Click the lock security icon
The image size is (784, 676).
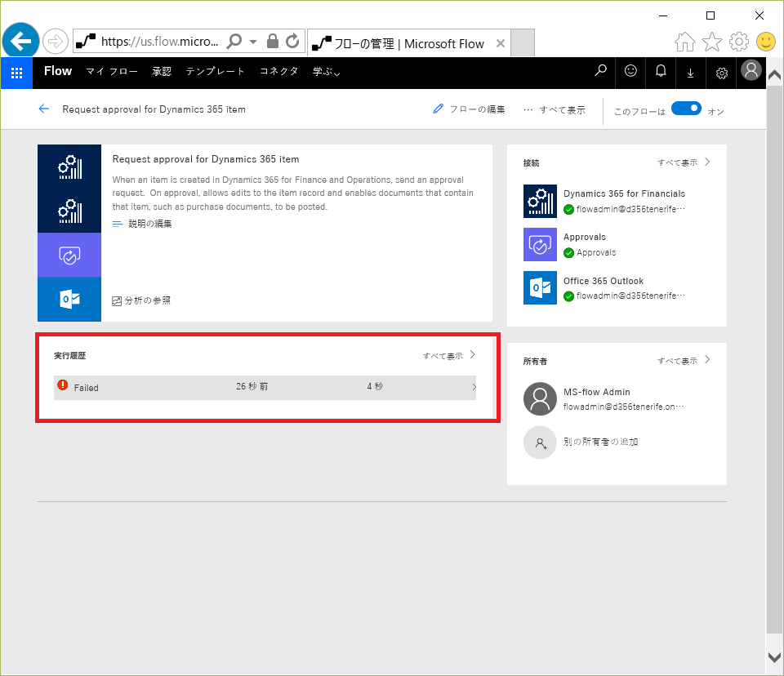273,41
